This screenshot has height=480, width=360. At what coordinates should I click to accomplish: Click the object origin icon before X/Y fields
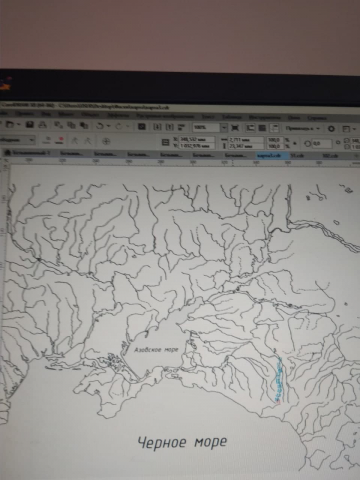165,142
